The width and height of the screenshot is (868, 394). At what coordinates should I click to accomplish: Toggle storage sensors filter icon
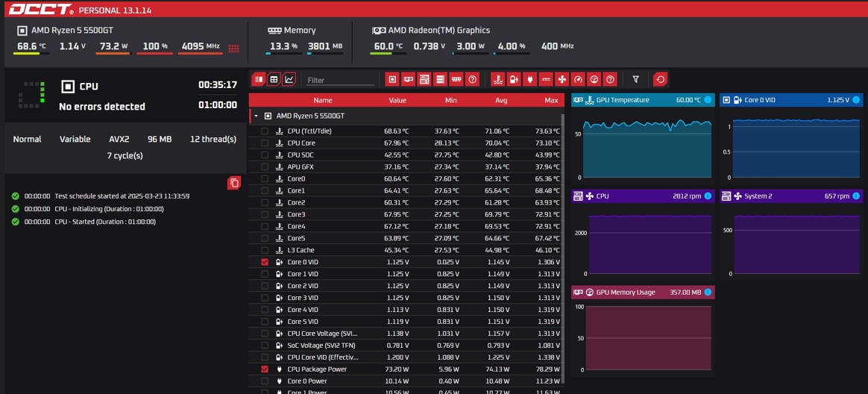tap(440, 80)
